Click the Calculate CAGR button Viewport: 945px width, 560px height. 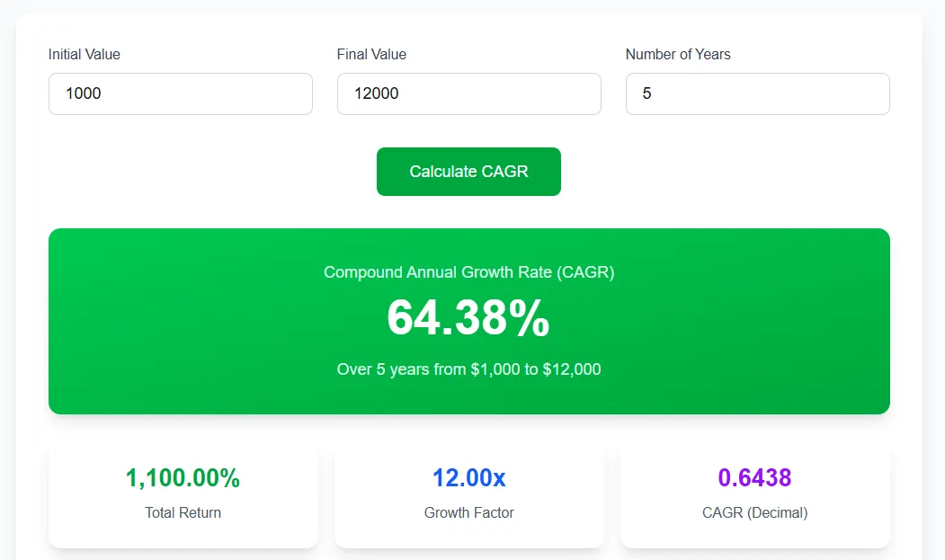click(468, 172)
